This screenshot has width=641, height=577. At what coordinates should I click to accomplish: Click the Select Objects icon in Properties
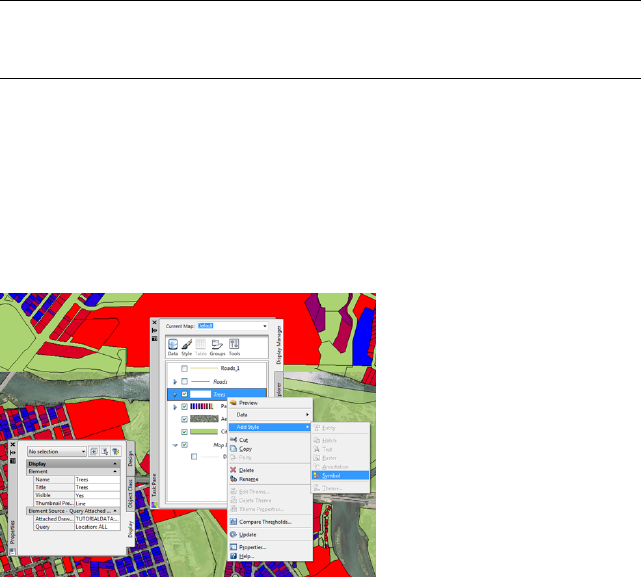(x=105, y=451)
